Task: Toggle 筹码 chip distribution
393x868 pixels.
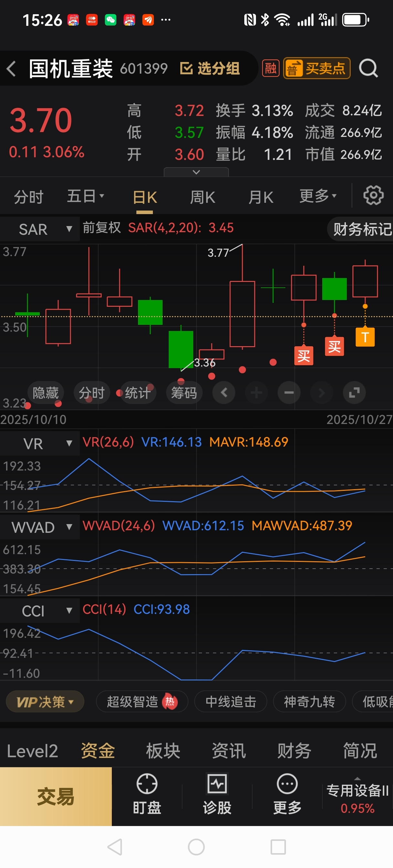Action: coord(184,393)
